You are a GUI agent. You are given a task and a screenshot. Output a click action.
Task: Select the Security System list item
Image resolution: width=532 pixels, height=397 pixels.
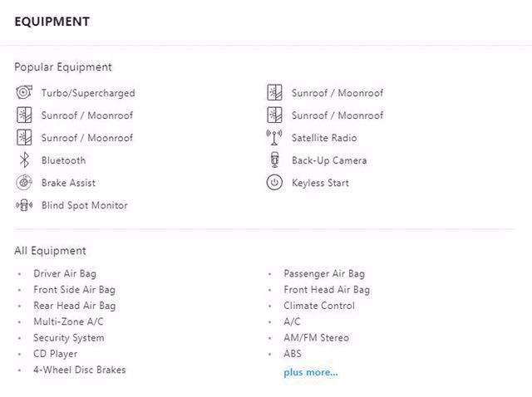tap(68, 338)
